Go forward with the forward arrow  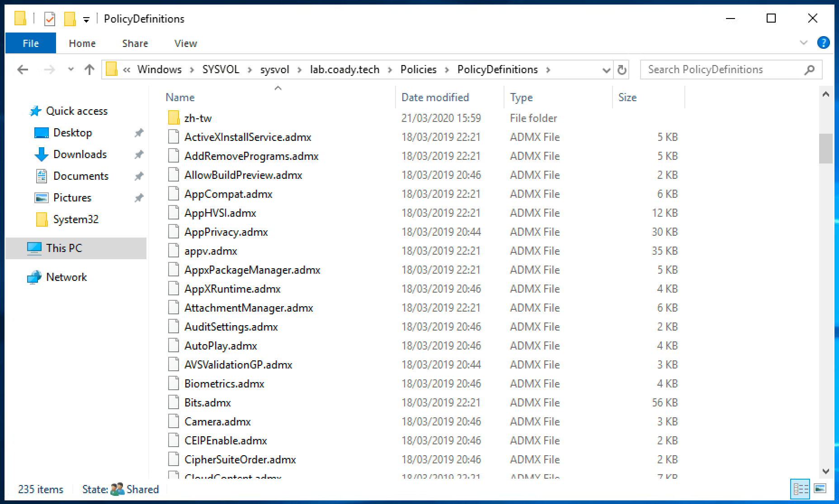(49, 70)
